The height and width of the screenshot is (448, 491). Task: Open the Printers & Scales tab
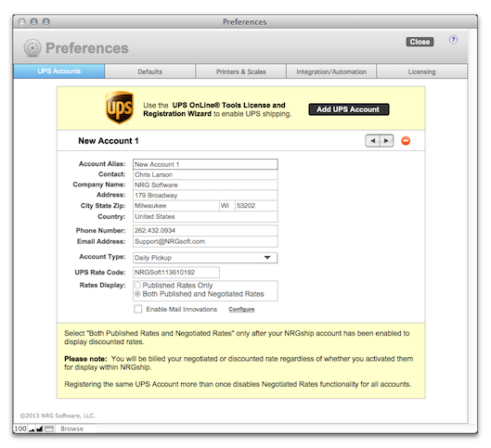[240, 71]
